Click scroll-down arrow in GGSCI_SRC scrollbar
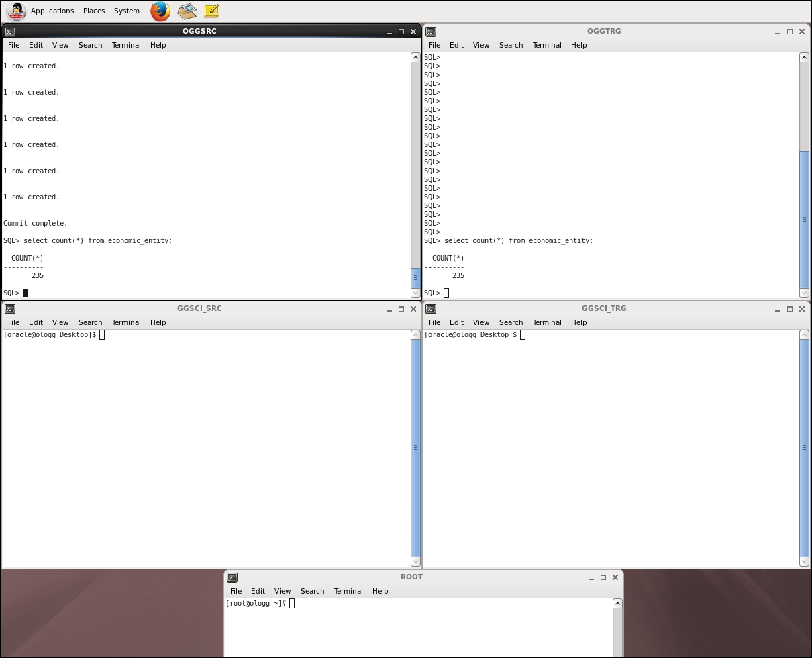 pos(415,561)
